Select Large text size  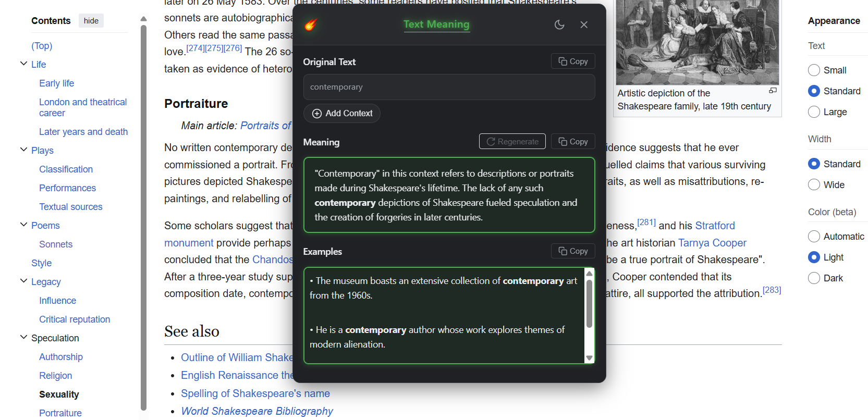pyautogui.click(x=814, y=112)
